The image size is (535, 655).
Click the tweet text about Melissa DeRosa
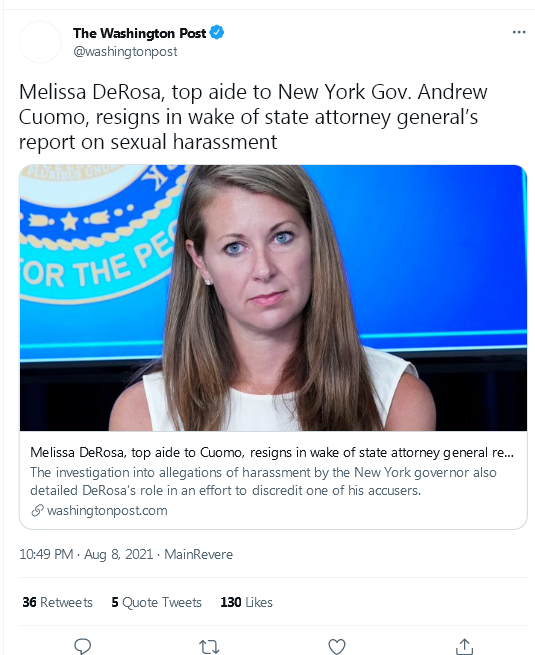(x=253, y=117)
